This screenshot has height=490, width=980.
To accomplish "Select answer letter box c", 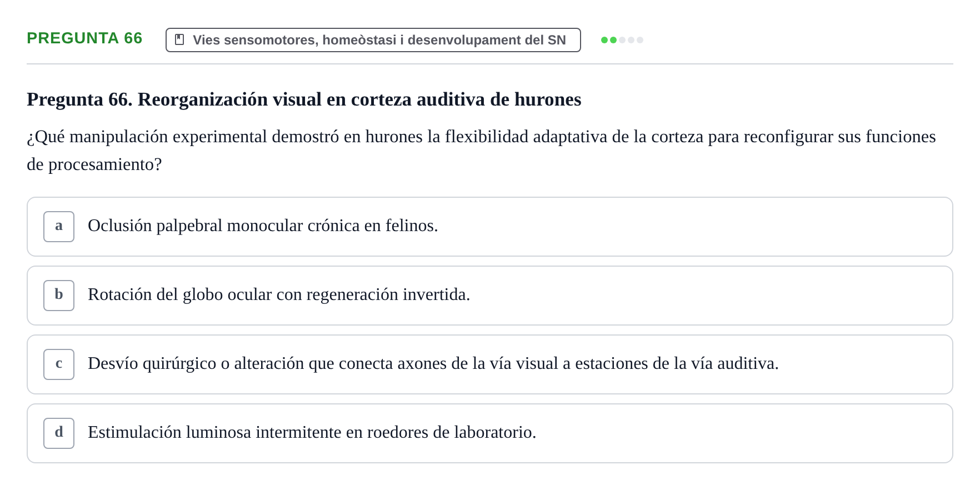I will pyautogui.click(x=59, y=364).
